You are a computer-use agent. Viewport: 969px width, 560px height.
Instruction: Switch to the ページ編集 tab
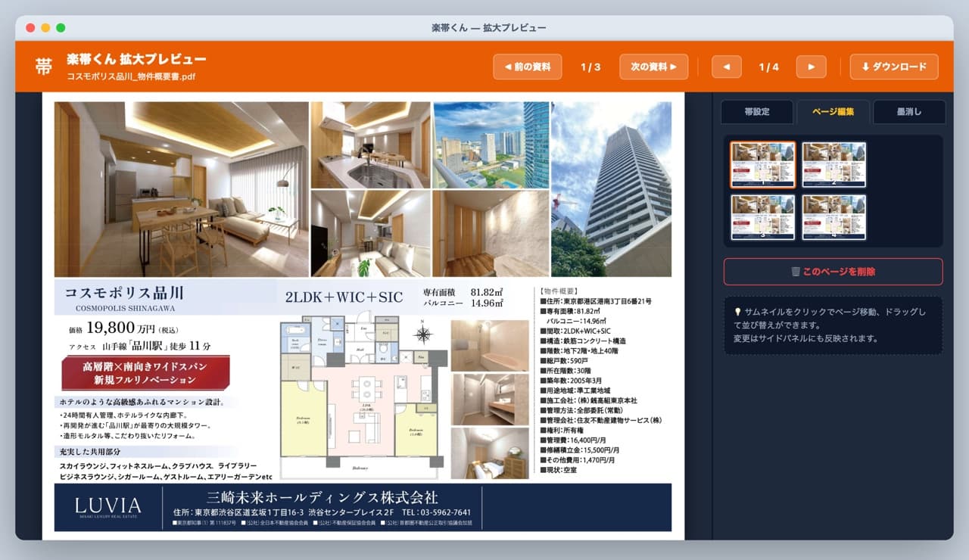[x=833, y=112]
